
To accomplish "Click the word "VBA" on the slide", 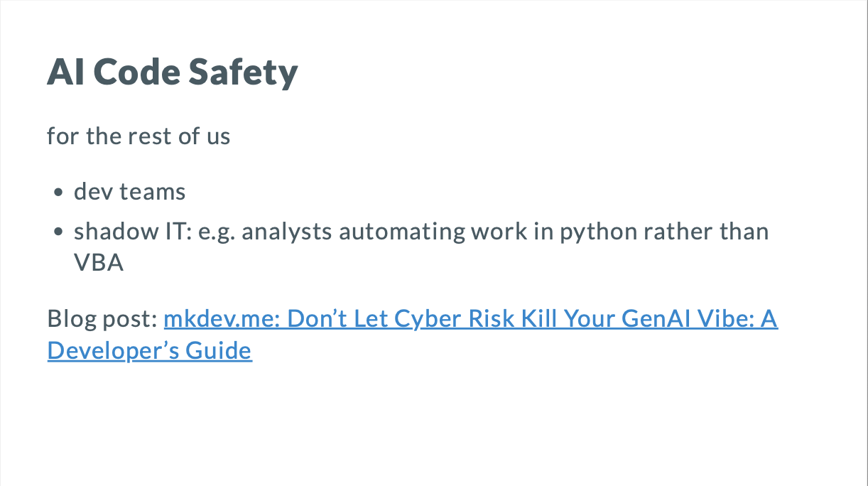I will click(99, 264).
